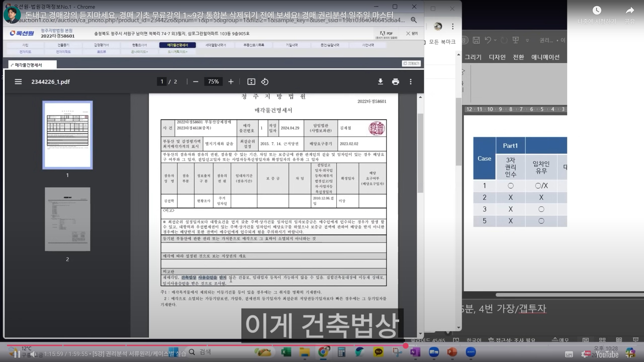Click the YouTube video progress bar scrubber
Viewport: 644px width, 362px height.
pyautogui.click(x=405, y=346)
